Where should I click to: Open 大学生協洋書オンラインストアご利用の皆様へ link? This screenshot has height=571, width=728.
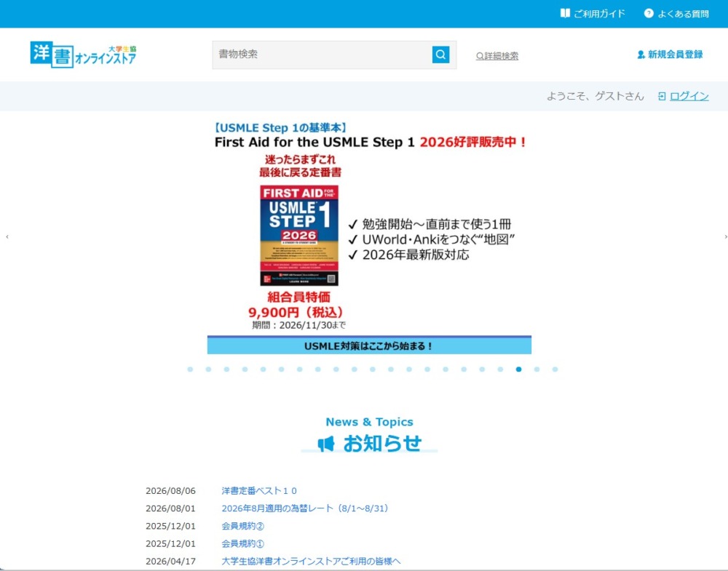click(x=311, y=562)
